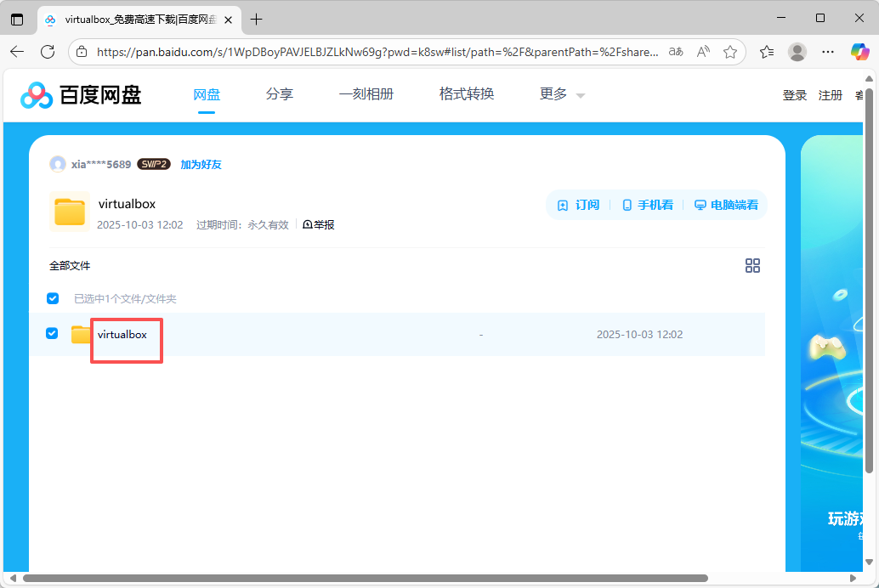Image resolution: width=879 pixels, height=588 pixels.
Task: Uncheck the virtualbox folder checkbox
Action: click(52, 333)
